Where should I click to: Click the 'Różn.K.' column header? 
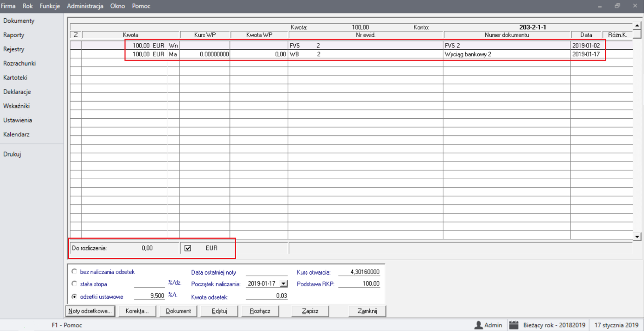[x=617, y=35]
